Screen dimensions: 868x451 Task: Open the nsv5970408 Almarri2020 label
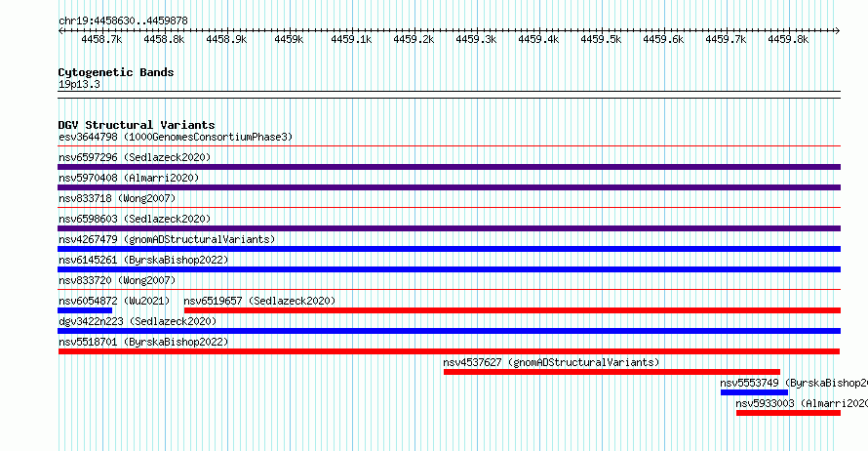129,178
